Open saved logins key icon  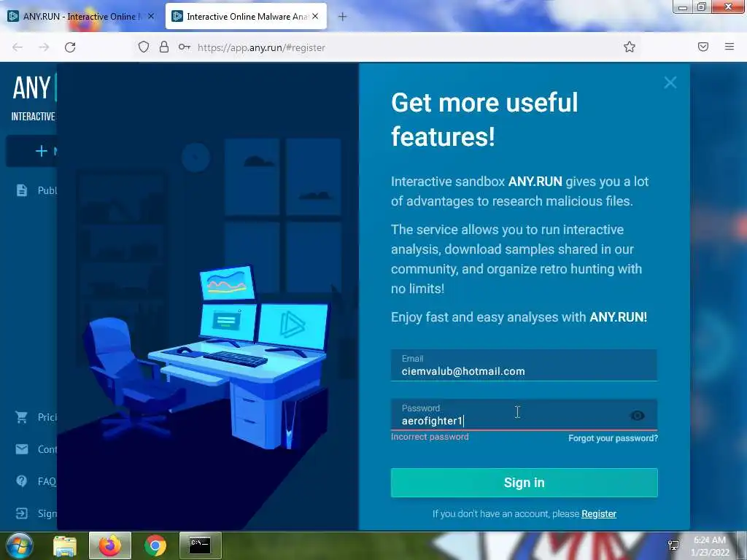185,47
